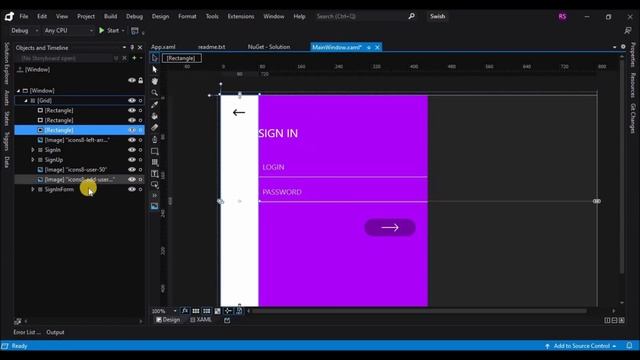Screen dimensions: 640x360
Task: Select the Pen tool in toolbox
Action: [x=155, y=140]
